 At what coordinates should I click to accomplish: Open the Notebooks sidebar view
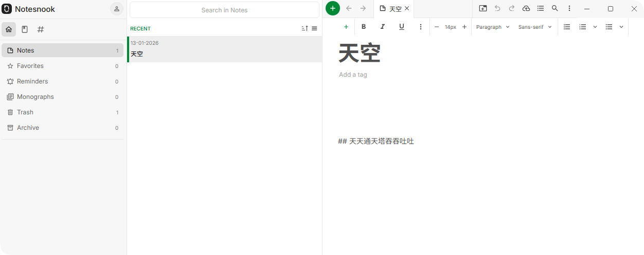coord(25,29)
